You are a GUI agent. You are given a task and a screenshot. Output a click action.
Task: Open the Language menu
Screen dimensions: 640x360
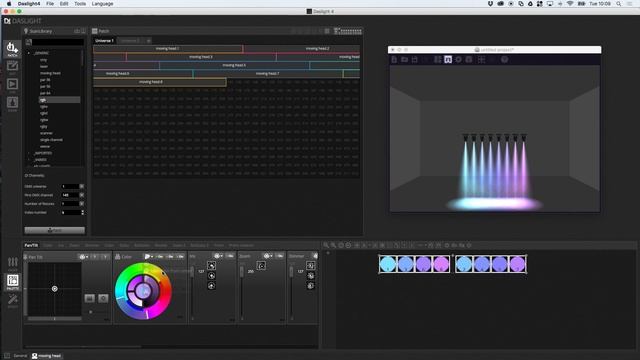pyautogui.click(x=102, y=4)
